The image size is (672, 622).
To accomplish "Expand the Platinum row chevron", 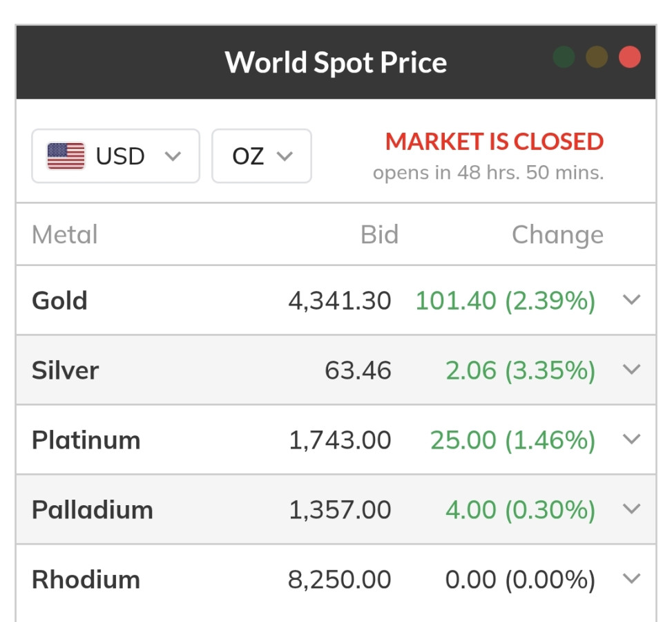I will coord(631,440).
